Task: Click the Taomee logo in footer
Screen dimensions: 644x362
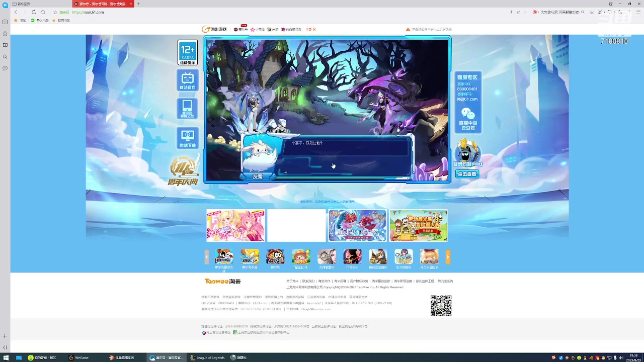Action: pyautogui.click(x=222, y=282)
